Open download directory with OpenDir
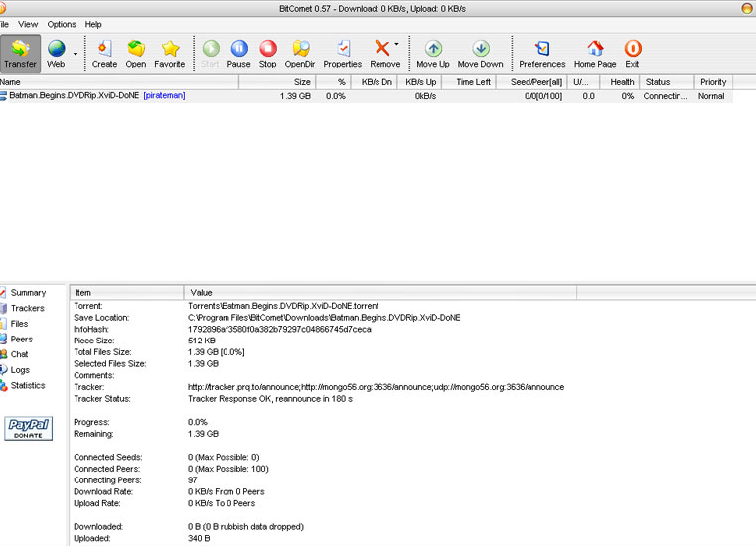756x546 pixels. pyautogui.click(x=300, y=54)
